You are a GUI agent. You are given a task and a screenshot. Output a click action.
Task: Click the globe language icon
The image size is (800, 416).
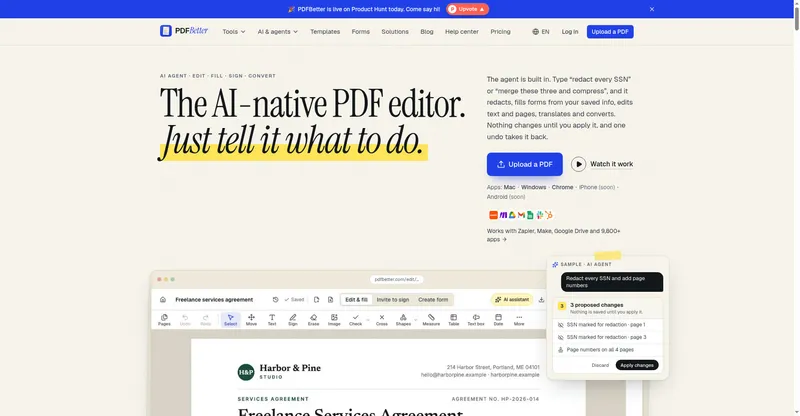[x=535, y=32]
